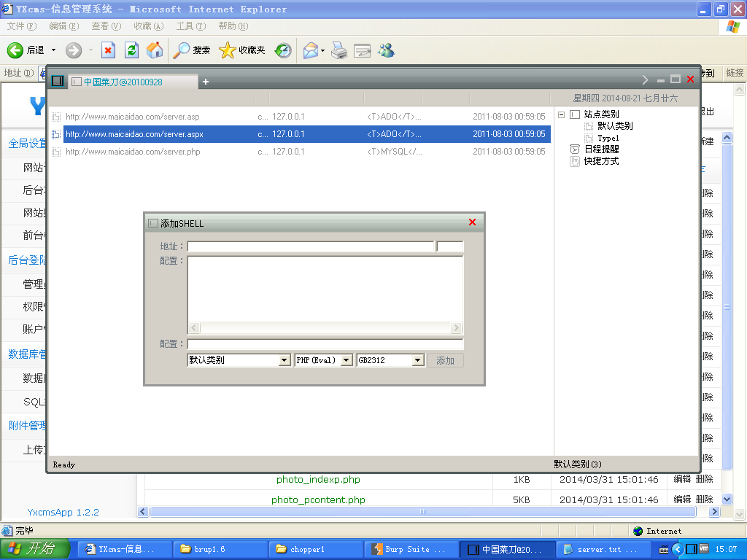Click the IE Back arrow icon

[15, 50]
